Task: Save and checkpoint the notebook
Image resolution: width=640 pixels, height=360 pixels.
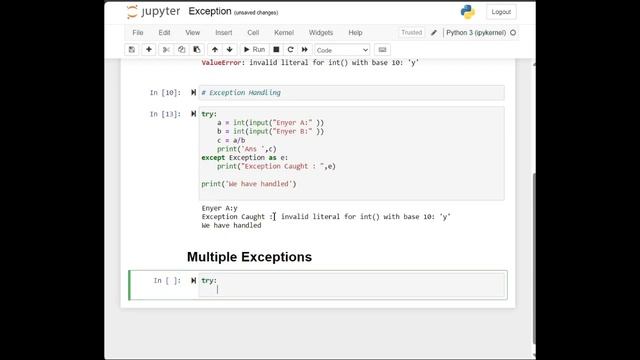Action: point(131,50)
